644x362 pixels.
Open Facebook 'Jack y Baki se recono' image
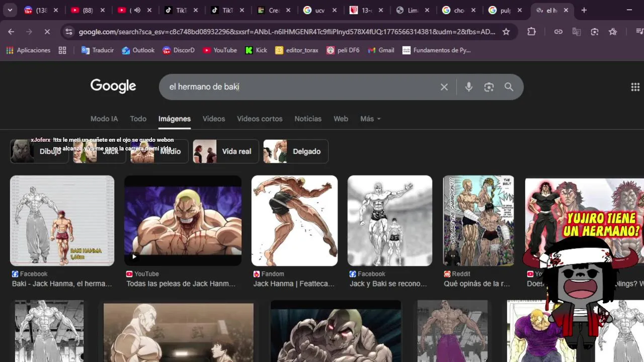pos(390,220)
